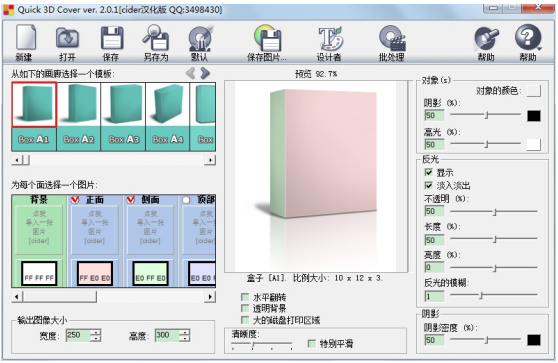The image size is (558, 363).
Task: Open a project with 打开 icon
Action: coord(67,38)
